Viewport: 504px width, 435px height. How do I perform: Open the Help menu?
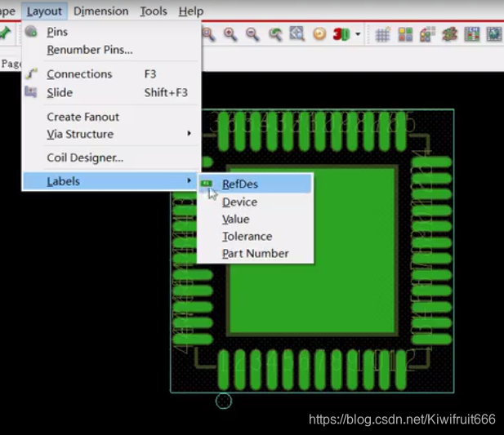[191, 11]
